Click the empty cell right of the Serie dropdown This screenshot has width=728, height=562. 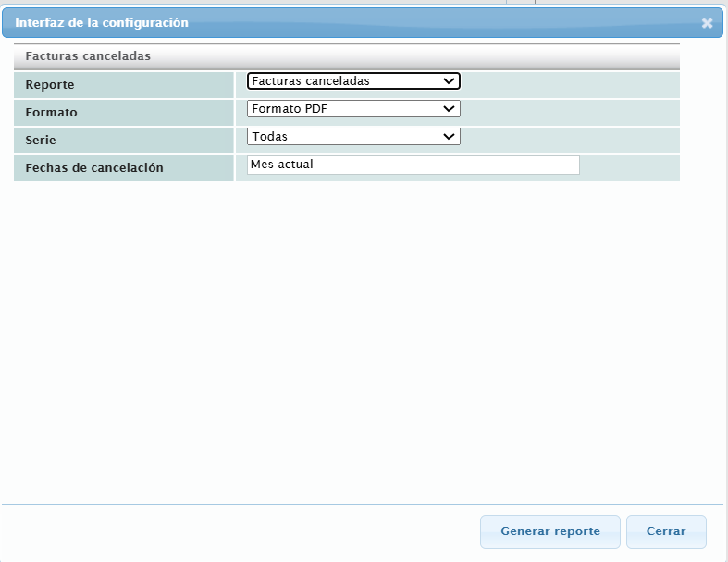click(x=569, y=137)
